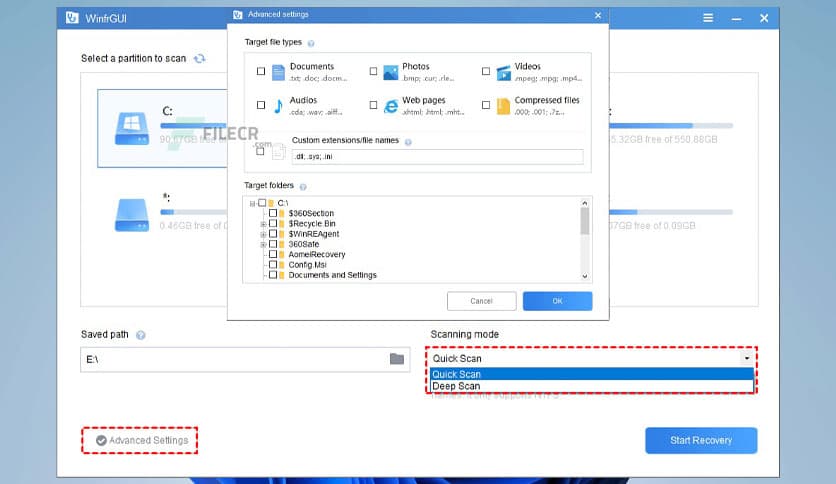The height and width of the screenshot is (484, 836).
Task: Enable the Compressed files checkbox
Action: [486, 105]
